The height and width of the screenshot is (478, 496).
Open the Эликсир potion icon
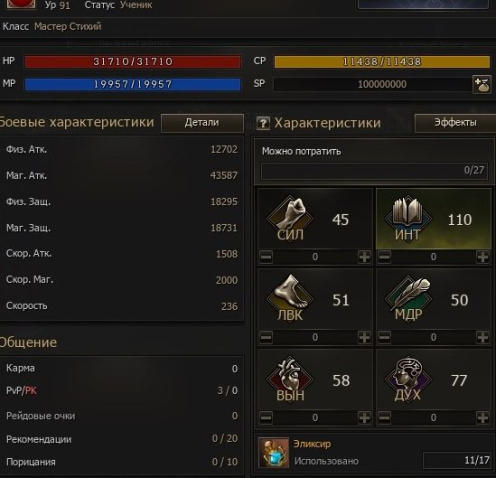(x=274, y=453)
